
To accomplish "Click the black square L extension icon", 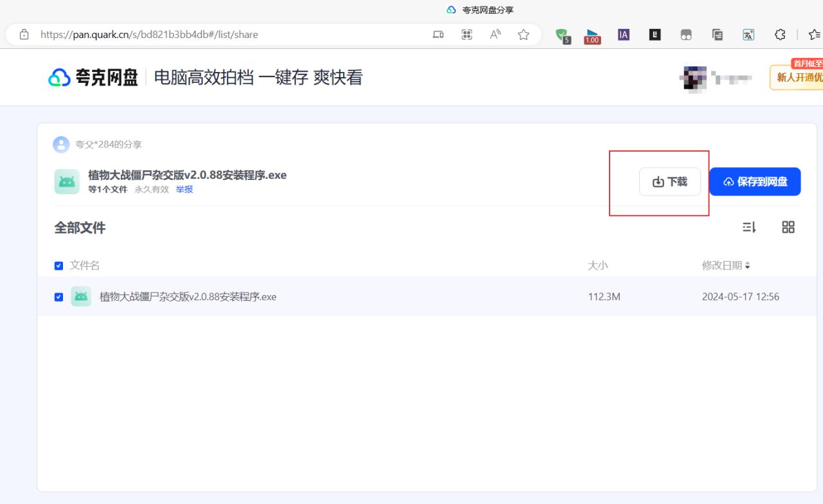I will tap(655, 35).
